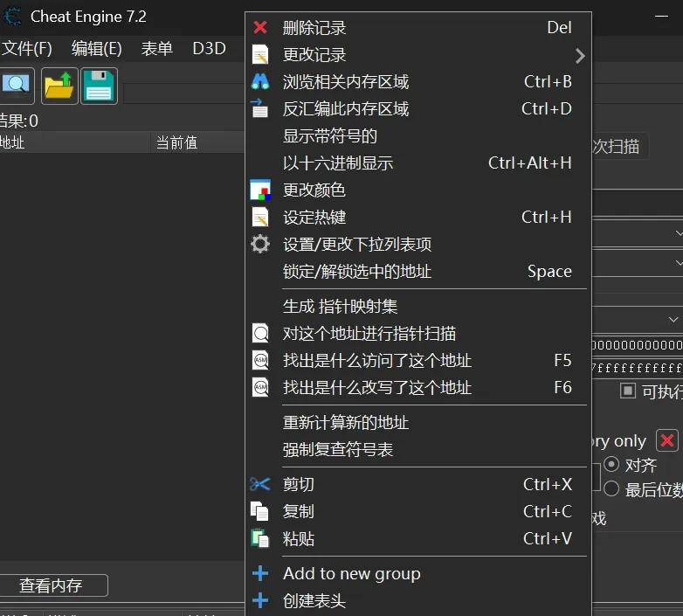
Task: Click the pointer scan magnifier icon
Action: (260, 334)
